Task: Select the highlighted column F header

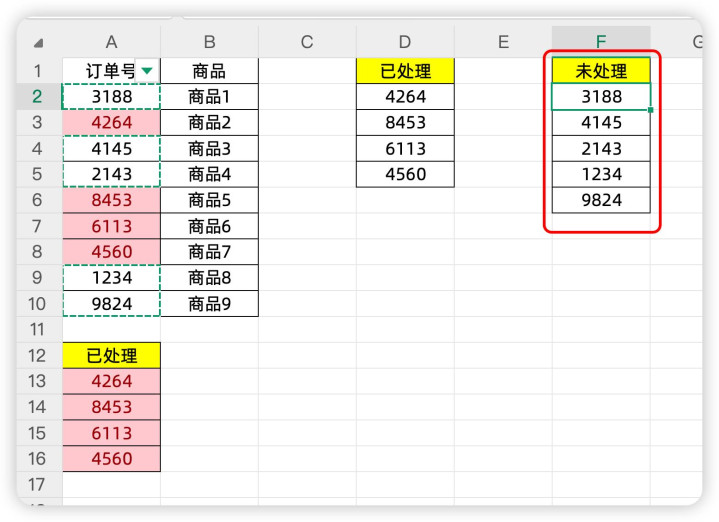Action: click(601, 42)
